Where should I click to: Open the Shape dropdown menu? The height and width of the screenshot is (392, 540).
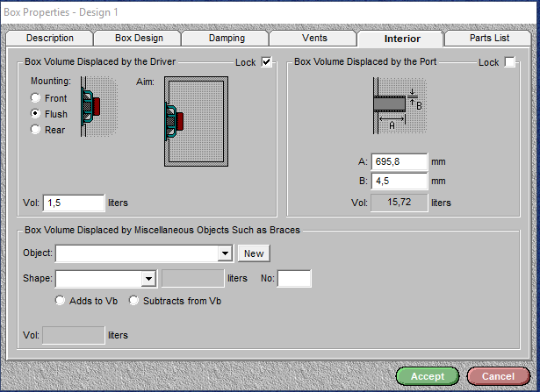[x=149, y=279]
